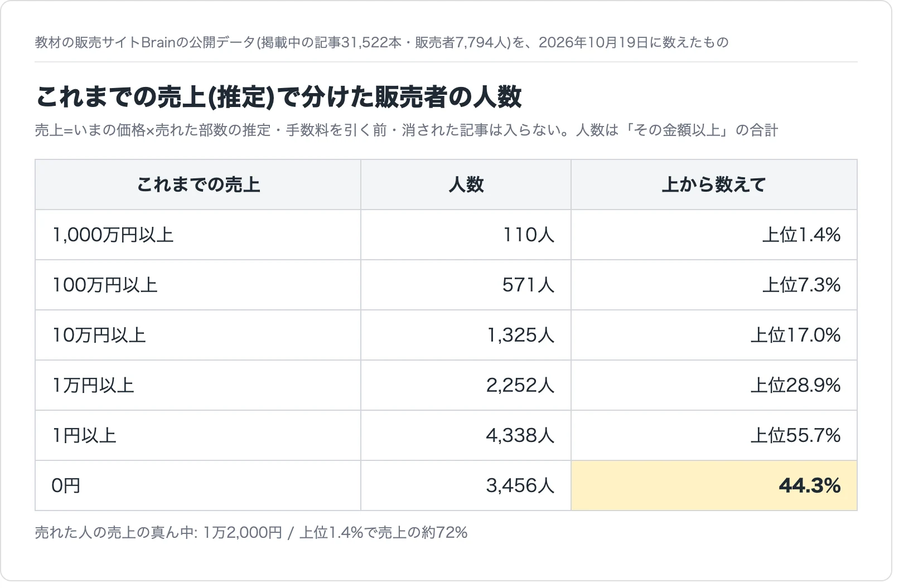The width and height of the screenshot is (899, 588).
Task: Click column header これまでの売上
Action: click(198, 184)
